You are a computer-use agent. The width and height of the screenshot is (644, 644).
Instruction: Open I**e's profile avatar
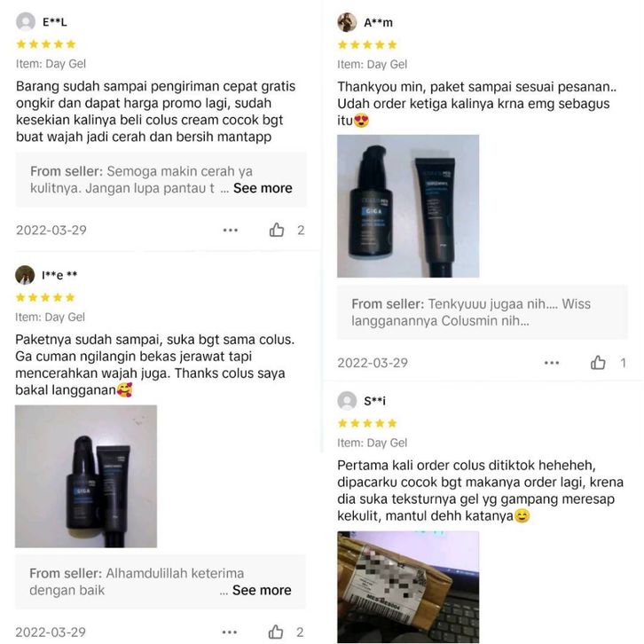[x=25, y=275]
